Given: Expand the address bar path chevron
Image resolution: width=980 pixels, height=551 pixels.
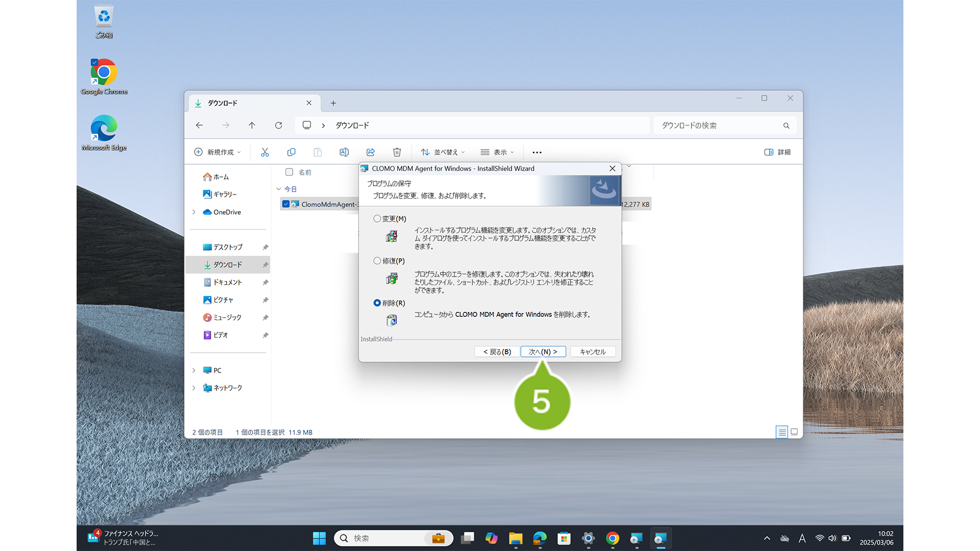Looking at the screenshot, I should point(324,126).
